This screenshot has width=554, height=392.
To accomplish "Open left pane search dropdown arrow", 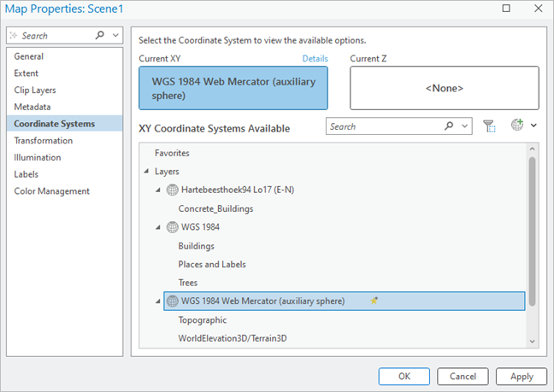I will click(115, 36).
